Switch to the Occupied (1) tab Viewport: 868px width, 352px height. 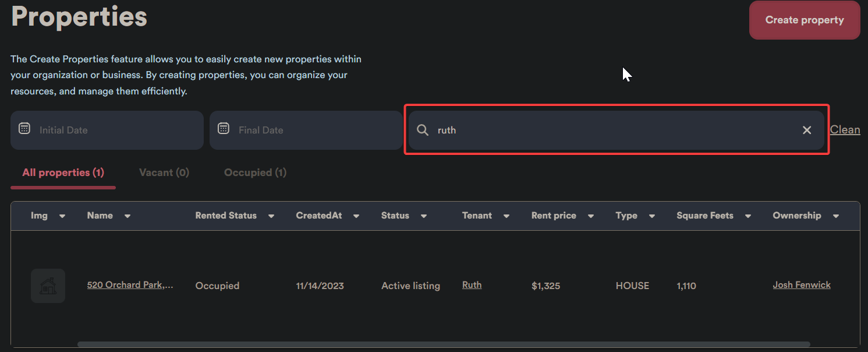click(x=255, y=173)
